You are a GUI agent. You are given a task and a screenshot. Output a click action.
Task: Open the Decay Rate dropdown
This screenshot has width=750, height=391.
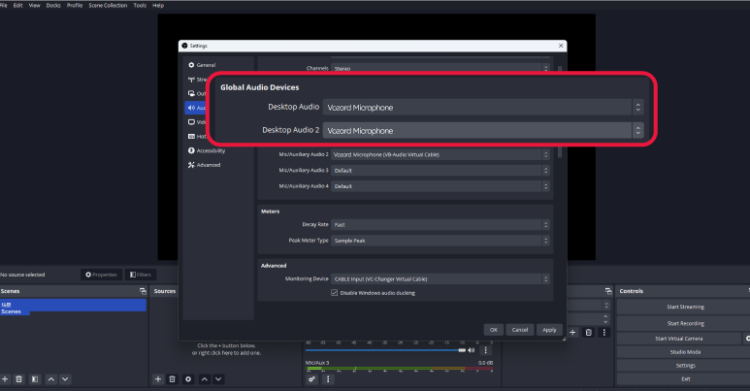(x=440, y=224)
